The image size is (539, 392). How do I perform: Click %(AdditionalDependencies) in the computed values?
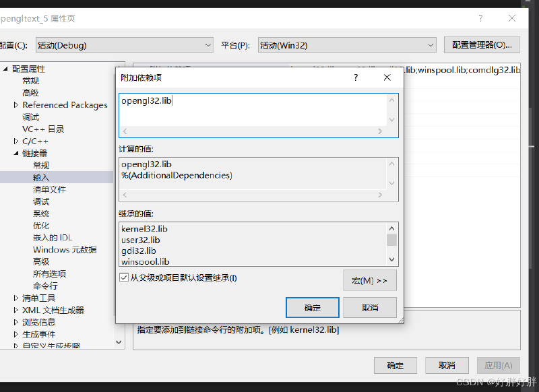[177, 175]
